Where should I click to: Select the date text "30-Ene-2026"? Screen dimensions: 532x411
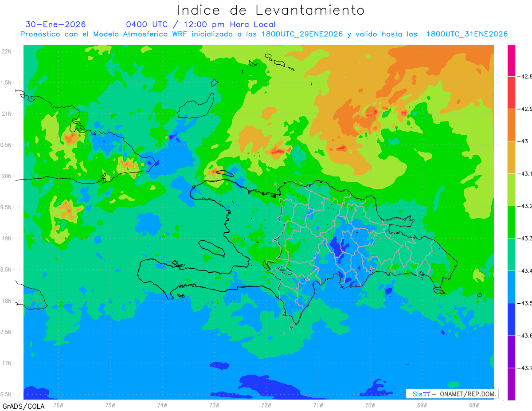pyautogui.click(x=56, y=24)
